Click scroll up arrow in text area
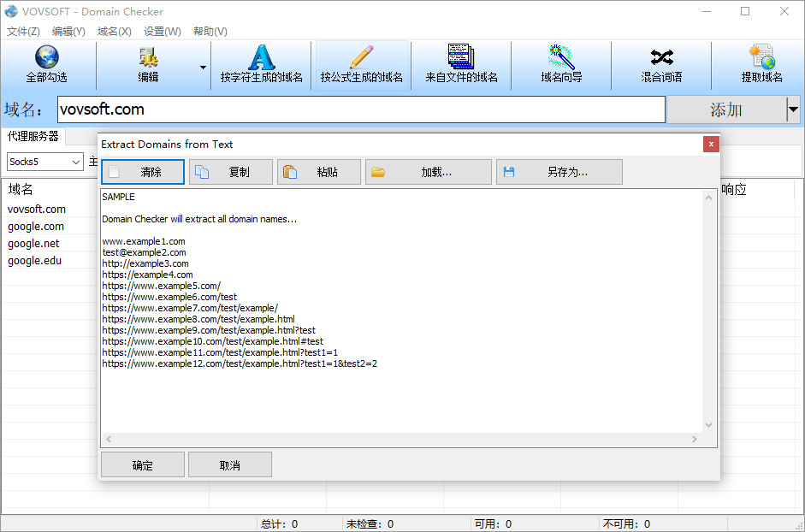This screenshot has height=532, width=805. click(x=709, y=198)
